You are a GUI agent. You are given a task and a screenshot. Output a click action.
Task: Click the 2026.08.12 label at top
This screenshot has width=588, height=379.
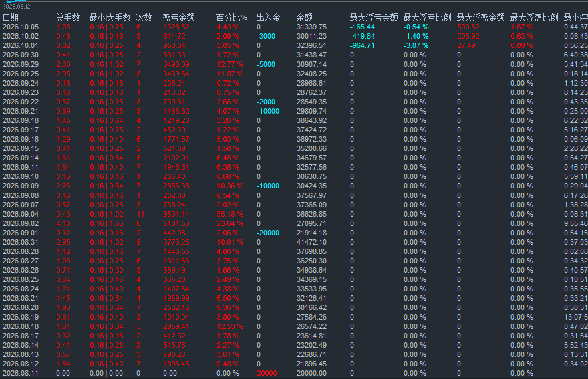pyautogui.click(x=17, y=7)
